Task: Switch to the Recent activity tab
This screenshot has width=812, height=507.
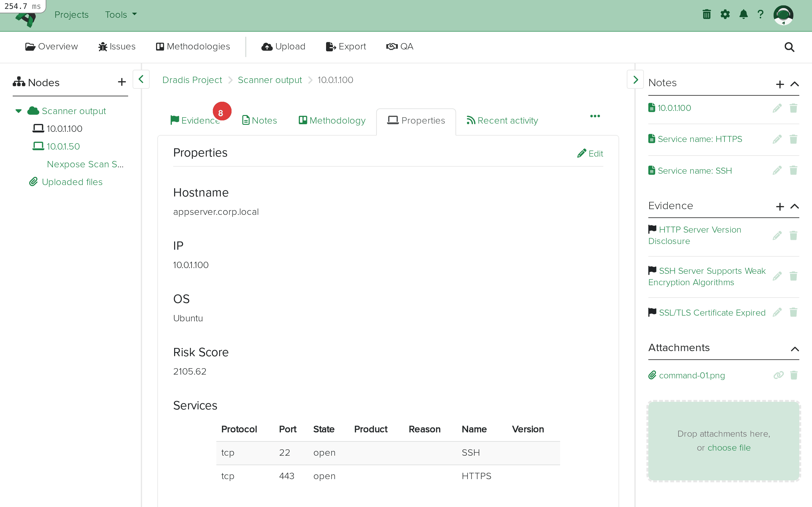Action: [x=501, y=120]
